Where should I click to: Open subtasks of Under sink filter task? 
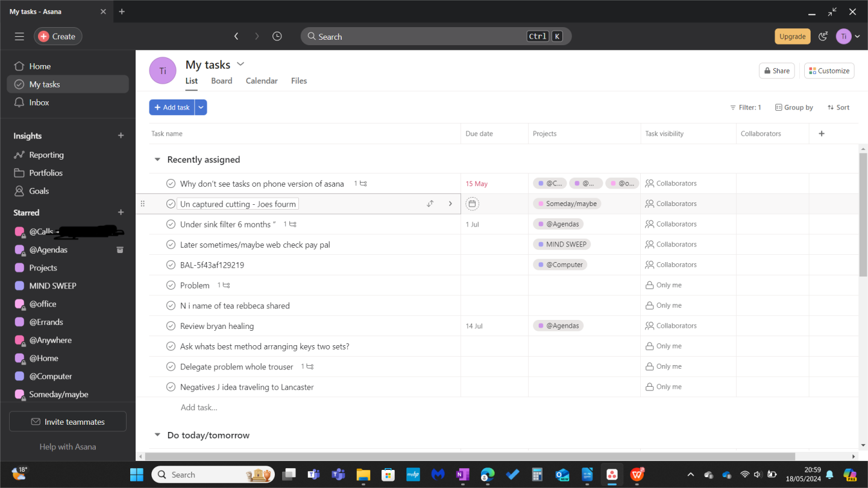[290, 224]
